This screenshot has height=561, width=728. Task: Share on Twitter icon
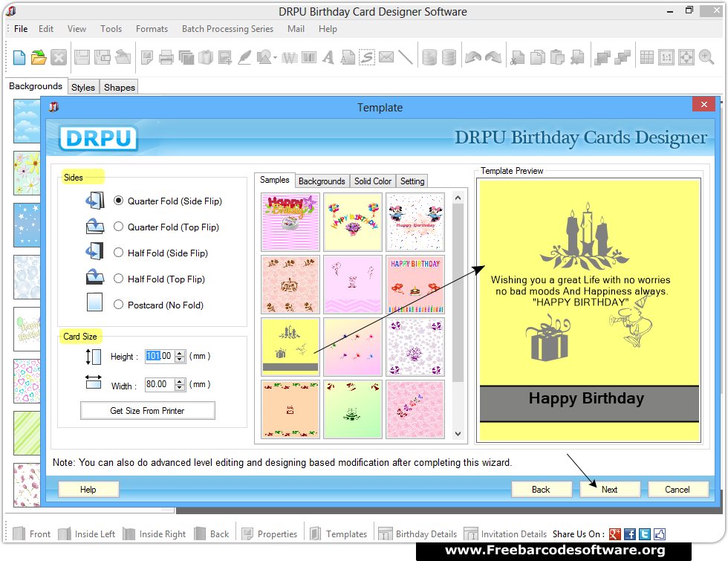645,534
